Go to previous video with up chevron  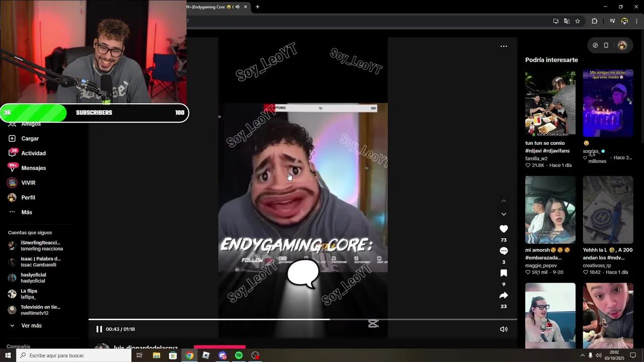[504, 201]
